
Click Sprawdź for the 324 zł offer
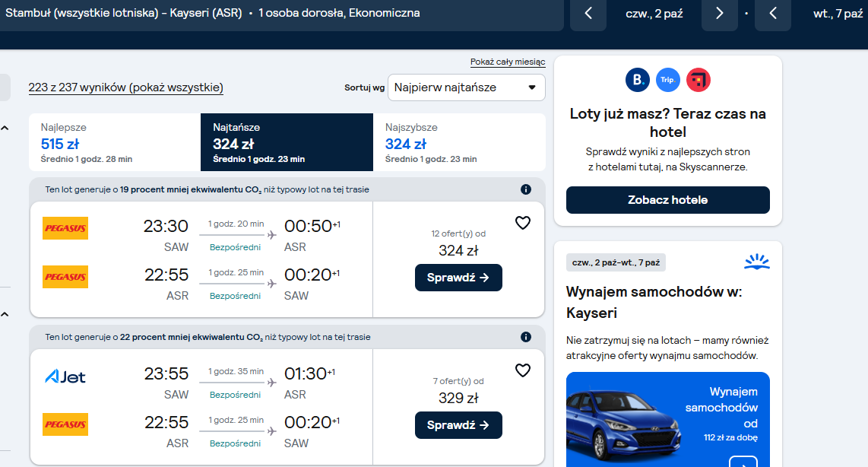(x=458, y=278)
